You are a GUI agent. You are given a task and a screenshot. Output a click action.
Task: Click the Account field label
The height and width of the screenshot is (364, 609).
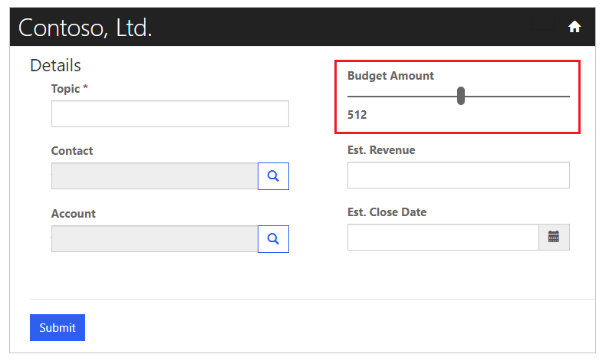coord(74,214)
